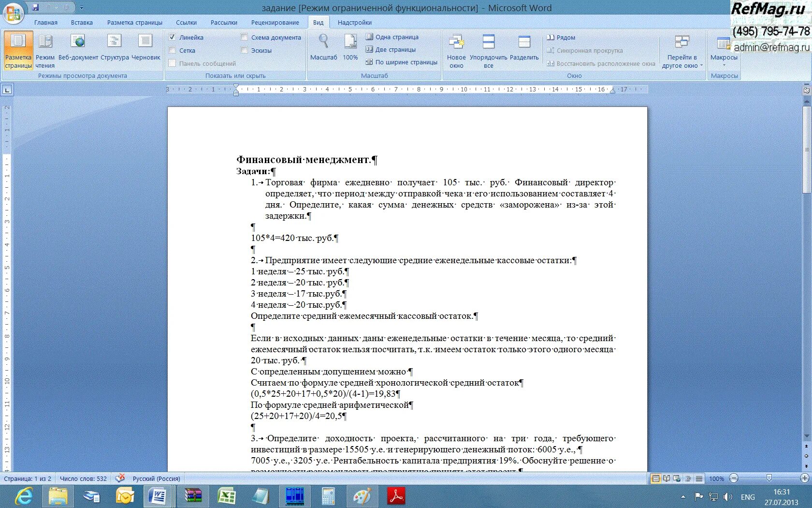
Task: Select Web Layout view in status bar
Action: [x=677, y=478]
